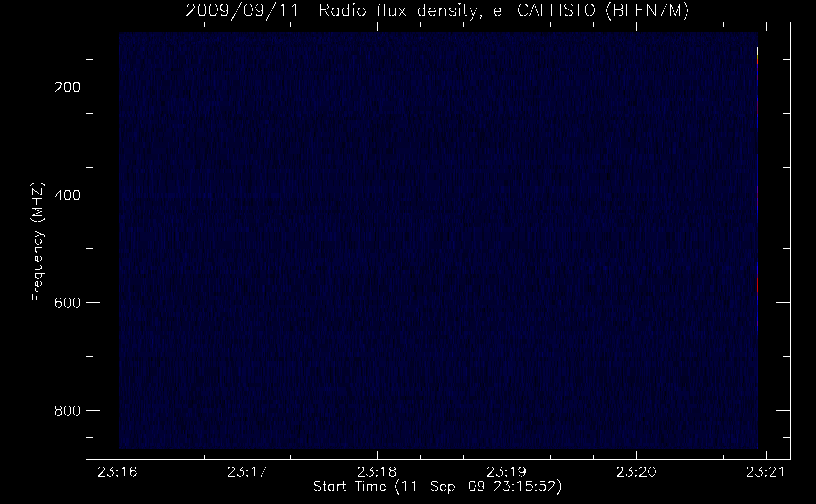Screen dimensions: 816x504
Task: Click the blue spectrogram data area
Action: tap(438, 241)
